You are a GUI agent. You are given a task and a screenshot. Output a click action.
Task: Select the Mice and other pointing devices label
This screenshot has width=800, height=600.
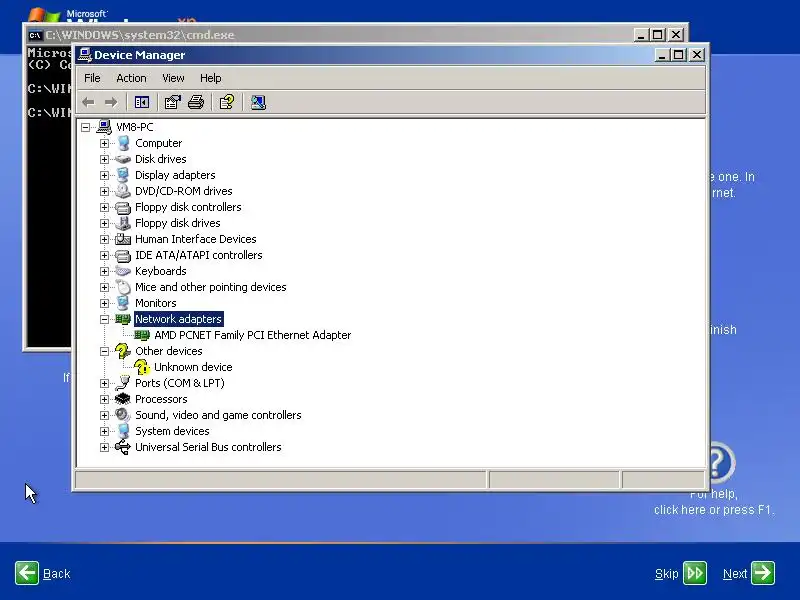[211, 287]
